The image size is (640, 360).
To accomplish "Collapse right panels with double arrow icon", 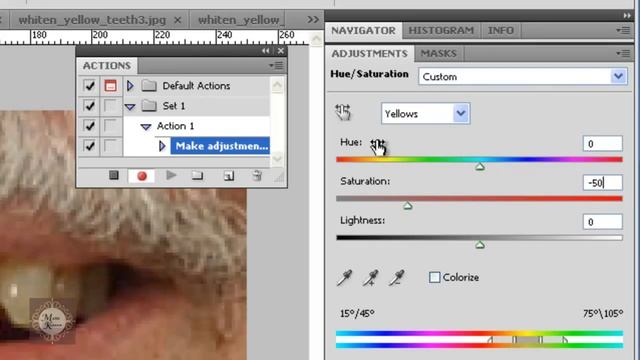I will (627, 16).
